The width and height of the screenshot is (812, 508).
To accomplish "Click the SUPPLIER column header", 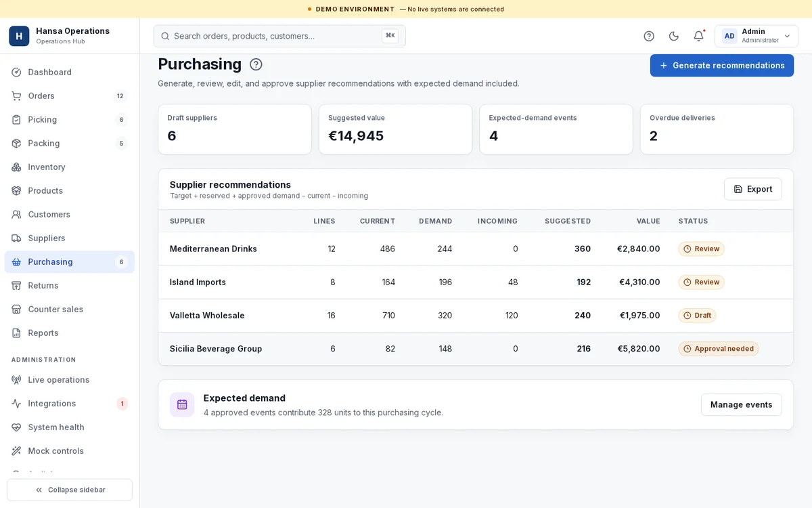I will point(187,221).
